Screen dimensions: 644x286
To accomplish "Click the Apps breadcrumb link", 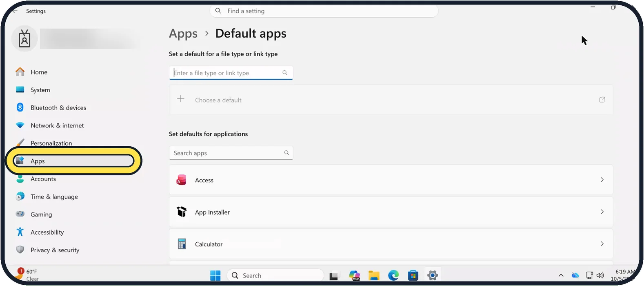I will click(183, 34).
